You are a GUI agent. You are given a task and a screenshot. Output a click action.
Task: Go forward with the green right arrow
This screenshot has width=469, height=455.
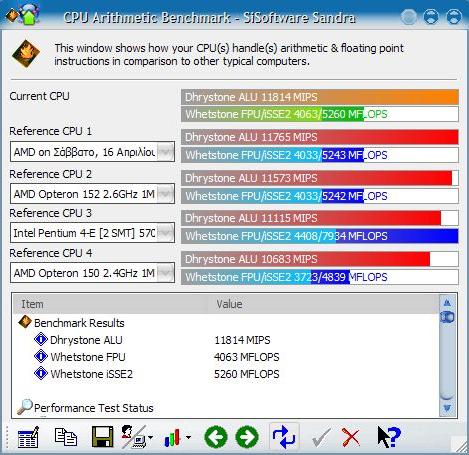247,437
